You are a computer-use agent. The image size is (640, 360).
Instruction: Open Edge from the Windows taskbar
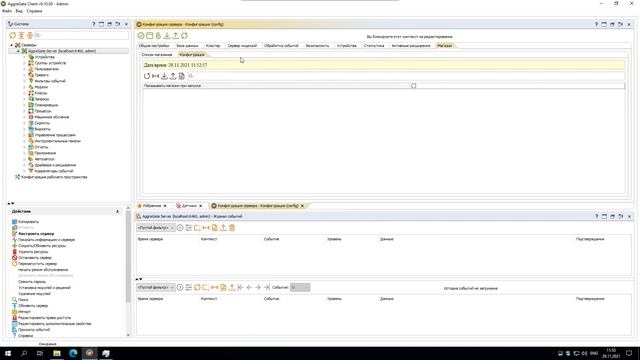pyautogui.click(x=73, y=353)
